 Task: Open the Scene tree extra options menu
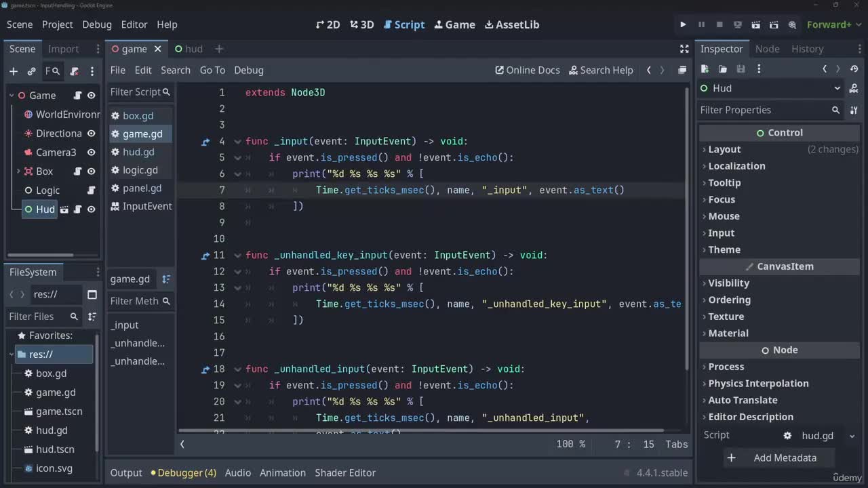[92, 71]
